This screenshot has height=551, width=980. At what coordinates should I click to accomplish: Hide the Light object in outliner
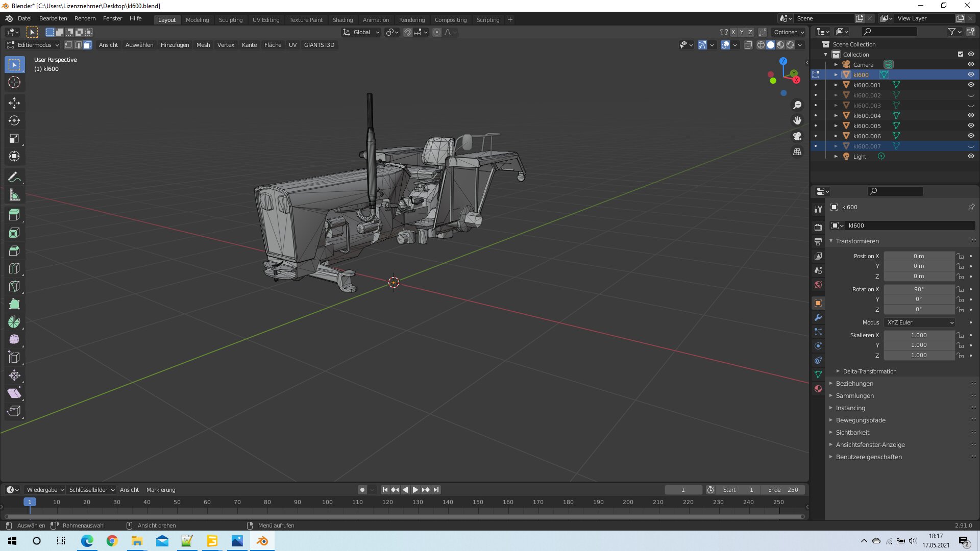click(971, 156)
